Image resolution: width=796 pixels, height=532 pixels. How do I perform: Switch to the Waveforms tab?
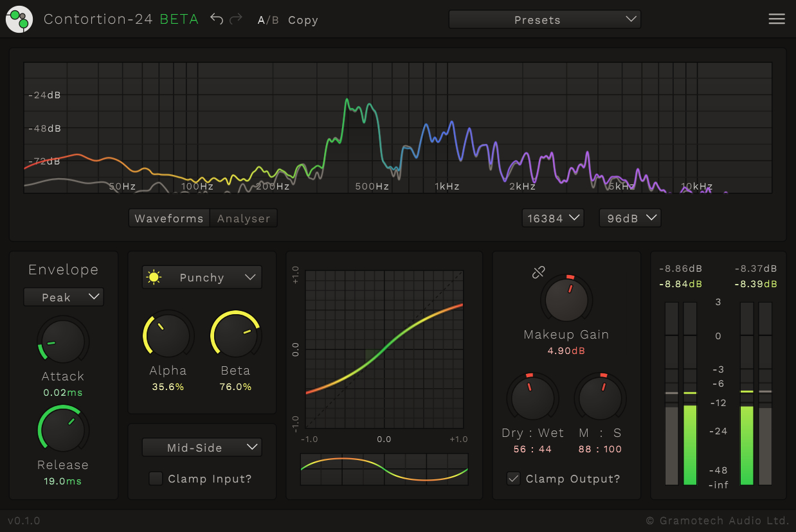[169, 218]
